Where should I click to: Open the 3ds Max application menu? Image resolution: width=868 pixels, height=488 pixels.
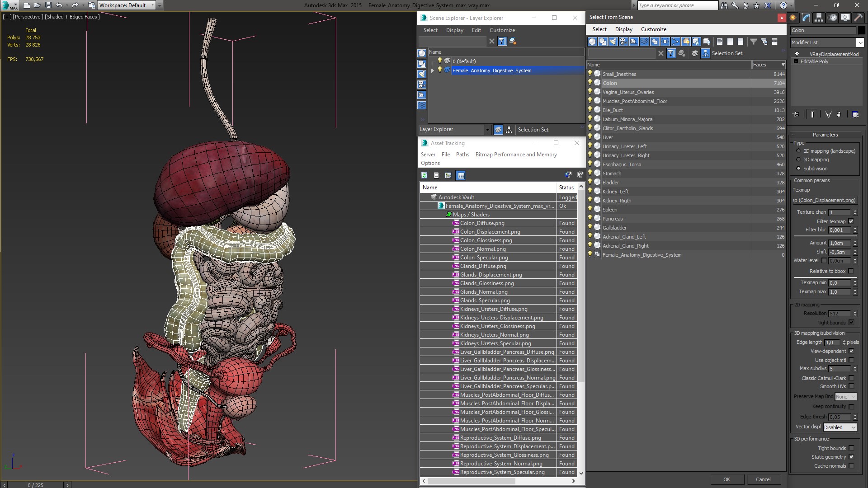click(9, 5)
